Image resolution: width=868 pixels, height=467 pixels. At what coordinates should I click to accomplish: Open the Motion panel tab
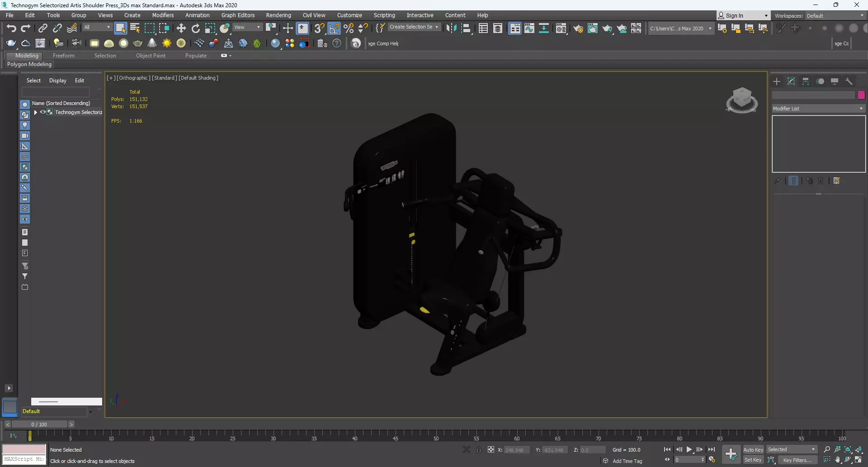pyautogui.click(x=820, y=81)
